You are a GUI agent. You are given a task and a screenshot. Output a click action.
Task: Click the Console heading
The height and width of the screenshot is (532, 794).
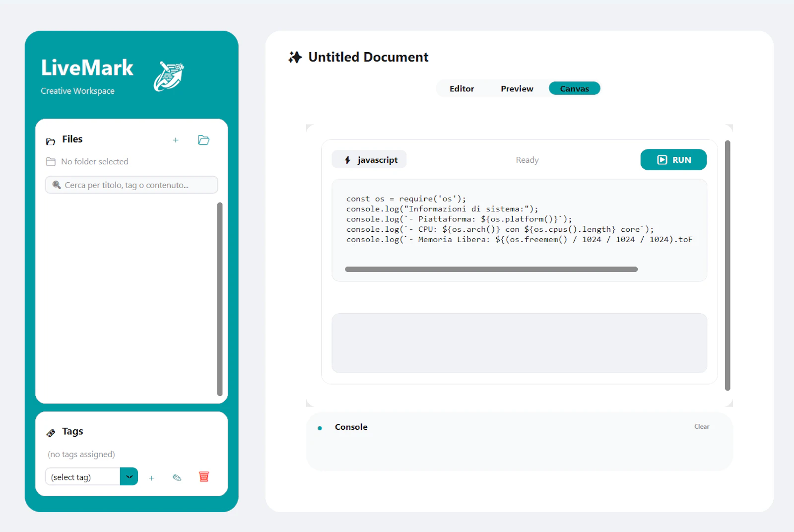point(351,427)
